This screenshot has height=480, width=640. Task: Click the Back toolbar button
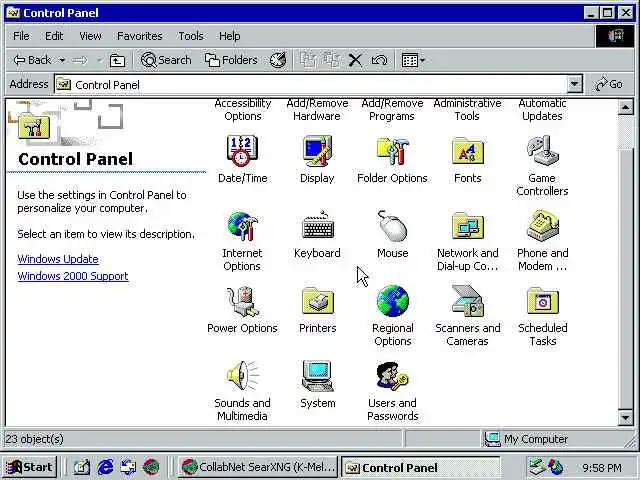pyautogui.click(x=32, y=60)
